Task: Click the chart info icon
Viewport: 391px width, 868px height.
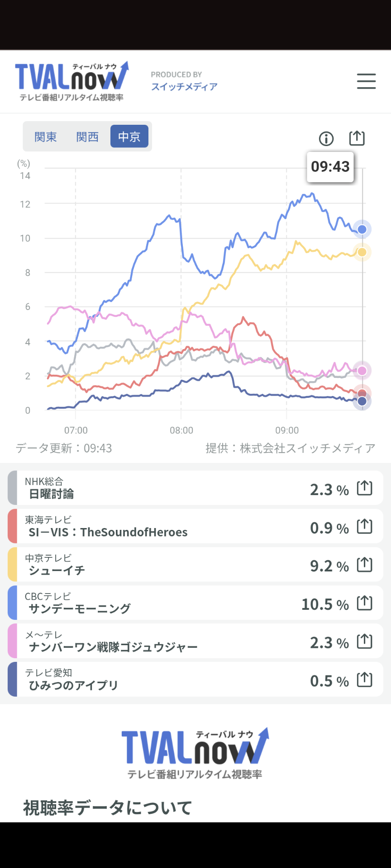Action: pyautogui.click(x=326, y=138)
